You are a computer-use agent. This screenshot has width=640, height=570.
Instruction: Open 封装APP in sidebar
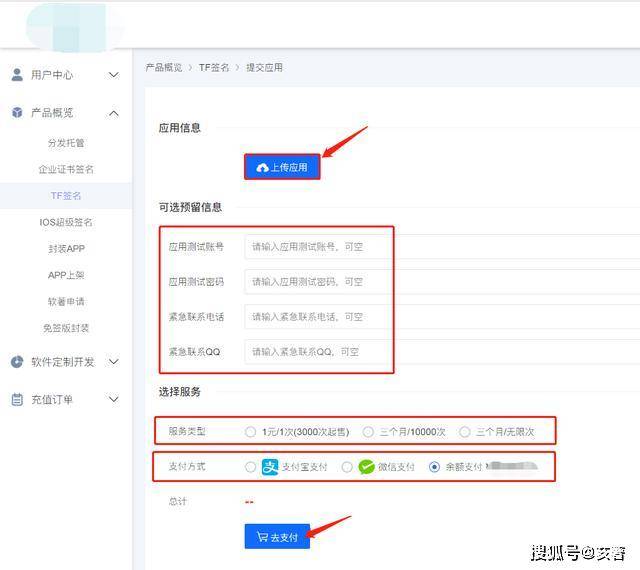point(66,249)
